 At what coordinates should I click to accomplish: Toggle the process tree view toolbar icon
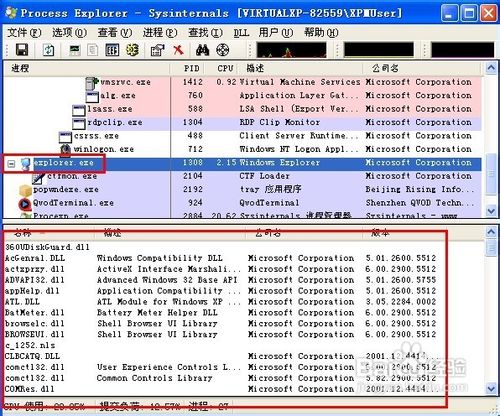(93, 50)
